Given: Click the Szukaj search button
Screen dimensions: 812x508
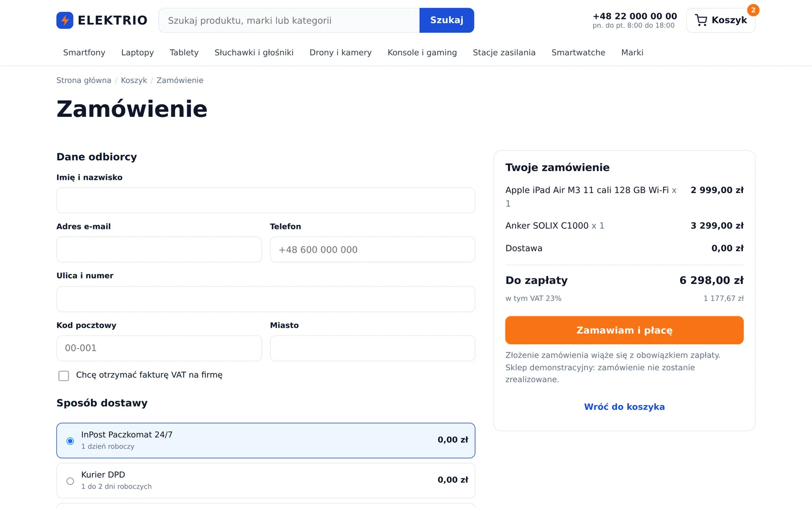Looking at the screenshot, I should coord(447,20).
